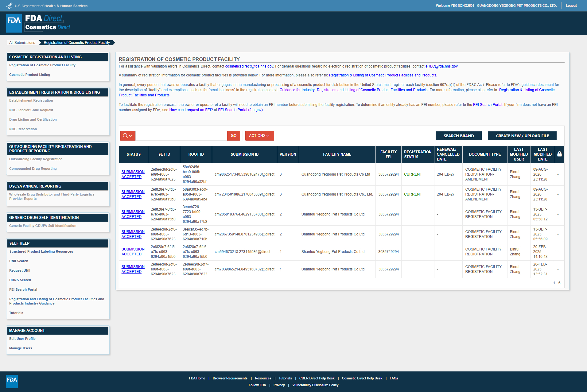
Task: Open Submission Accepted for cm7039865214 row
Action: [133, 269]
